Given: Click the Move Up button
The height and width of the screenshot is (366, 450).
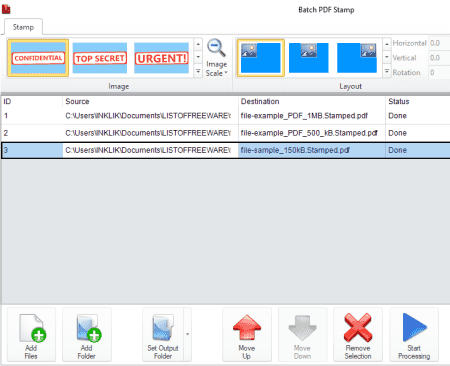Looking at the screenshot, I should (x=247, y=335).
